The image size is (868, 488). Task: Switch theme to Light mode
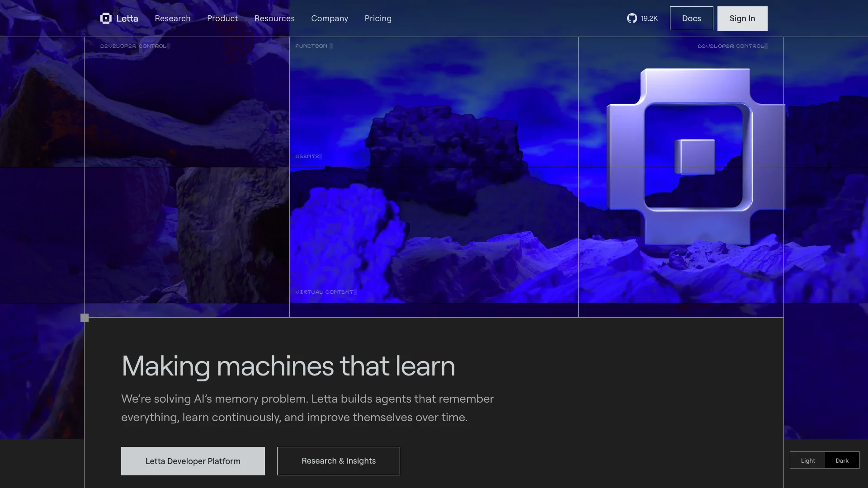(807, 460)
